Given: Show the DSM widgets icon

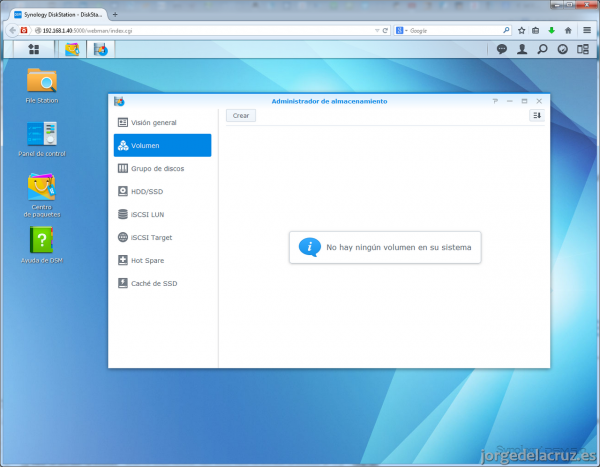Looking at the screenshot, I should coord(562,49).
